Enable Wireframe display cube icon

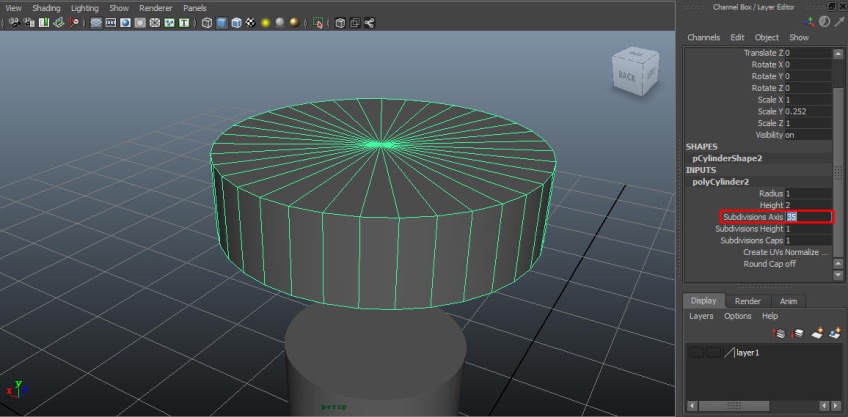pyautogui.click(x=207, y=23)
